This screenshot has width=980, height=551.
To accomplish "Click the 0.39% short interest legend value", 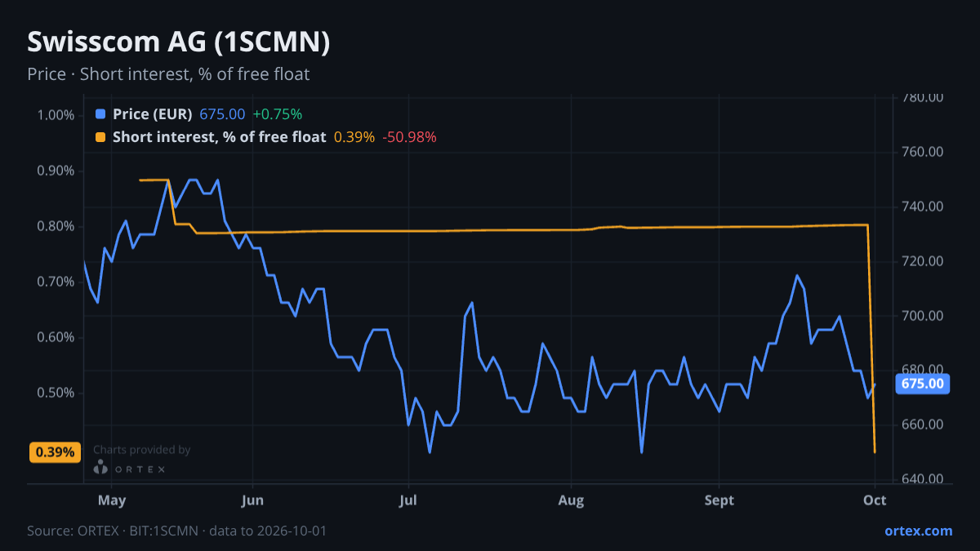I will (x=354, y=137).
